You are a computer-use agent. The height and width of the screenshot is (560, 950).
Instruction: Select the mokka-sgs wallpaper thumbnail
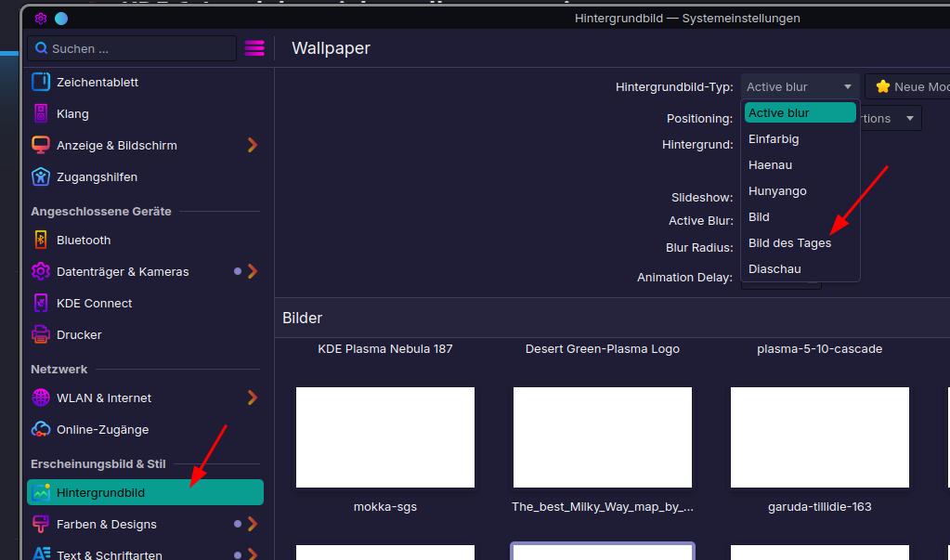click(x=385, y=437)
